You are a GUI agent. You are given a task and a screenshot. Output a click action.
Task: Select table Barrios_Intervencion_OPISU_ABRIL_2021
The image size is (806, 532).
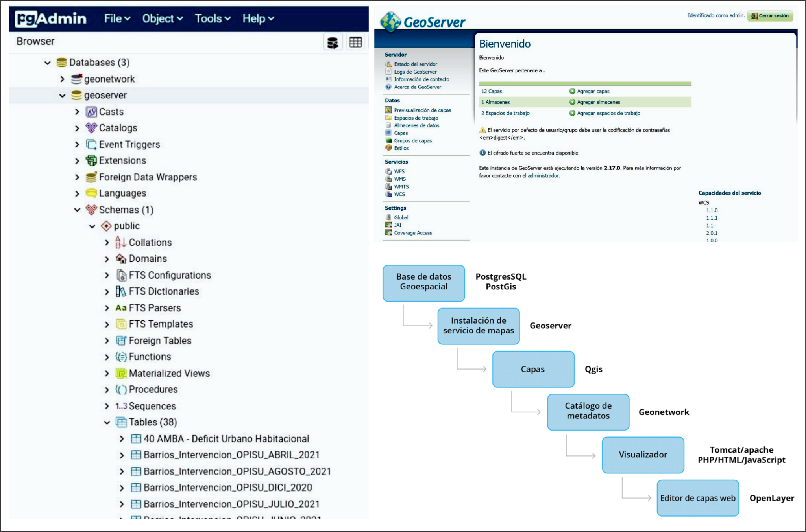coord(231,455)
